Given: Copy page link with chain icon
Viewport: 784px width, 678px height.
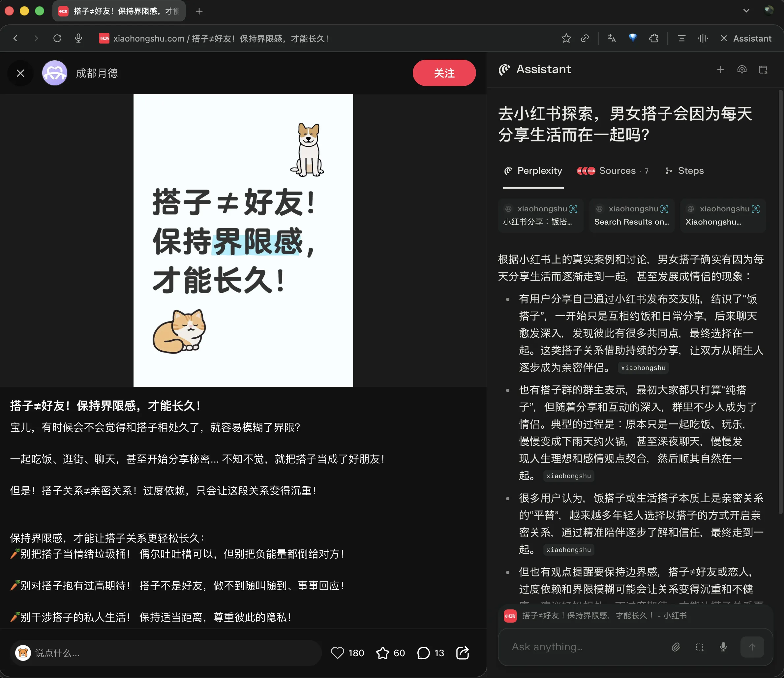Looking at the screenshot, I should click(x=585, y=38).
